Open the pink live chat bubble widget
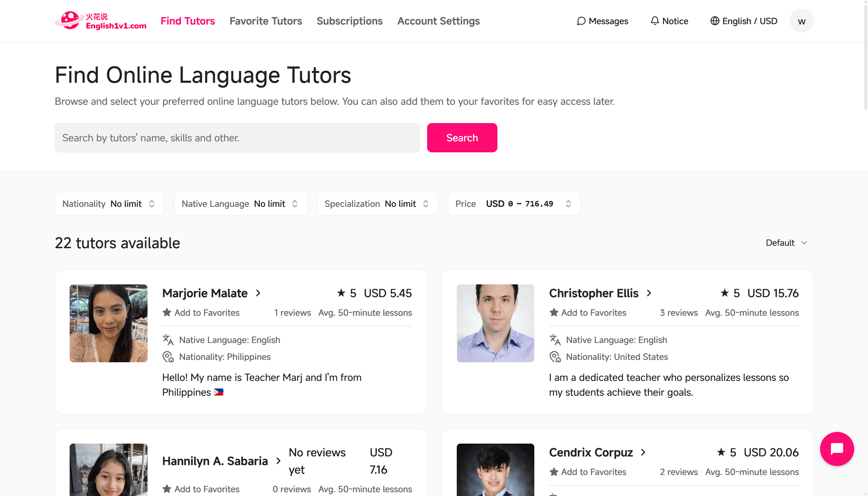868x496 pixels. 837,449
